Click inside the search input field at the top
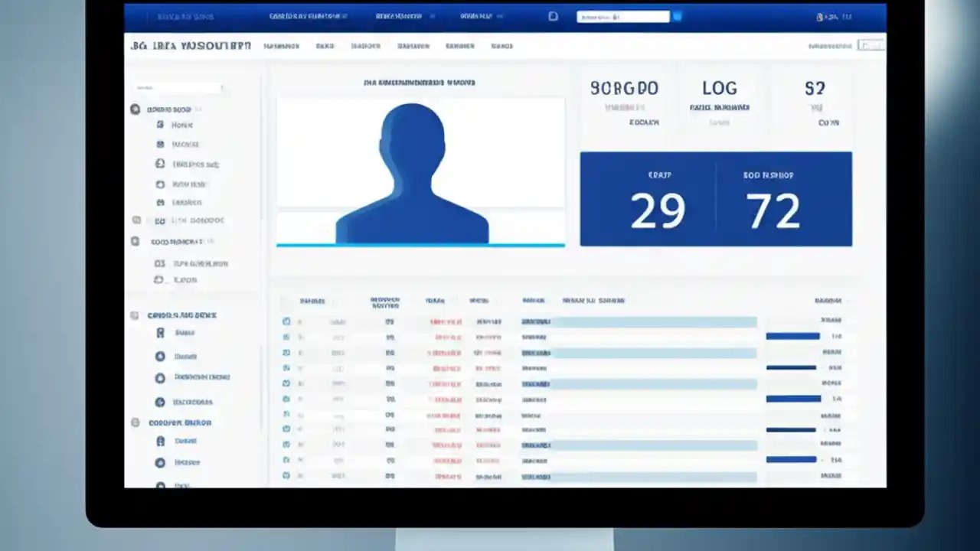This screenshot has width=980, height=551. pos(622,16)
